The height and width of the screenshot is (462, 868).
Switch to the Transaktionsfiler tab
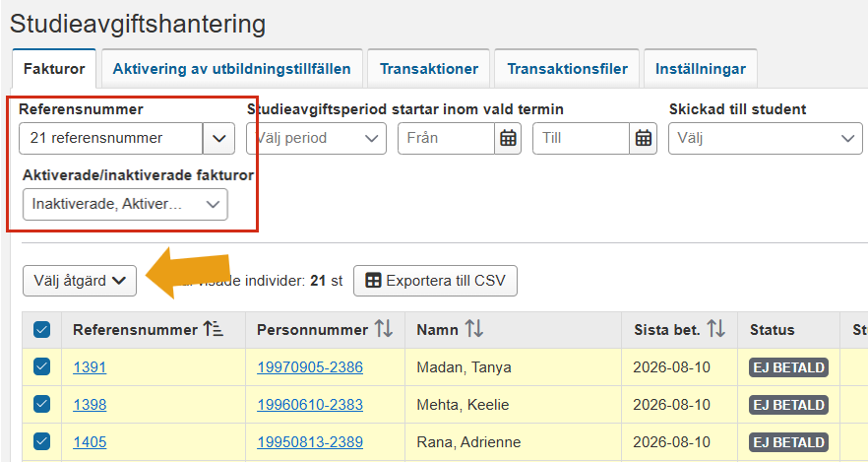(568, 69)
